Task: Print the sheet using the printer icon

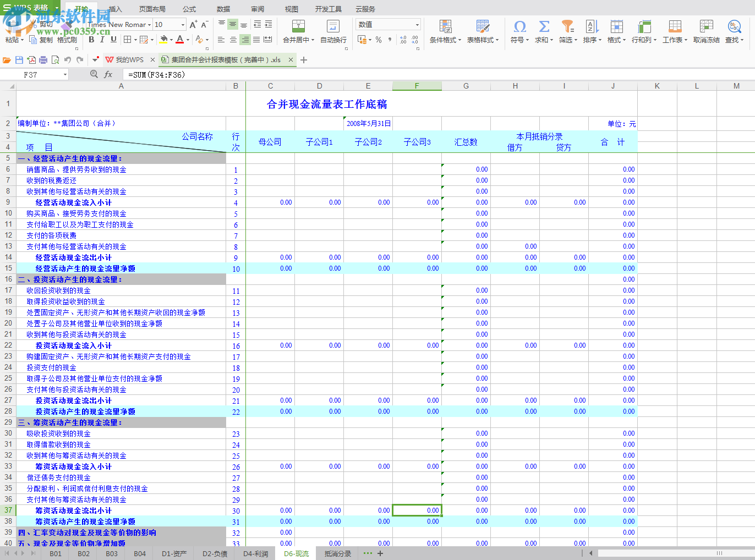Action: (x=43, y=60)
